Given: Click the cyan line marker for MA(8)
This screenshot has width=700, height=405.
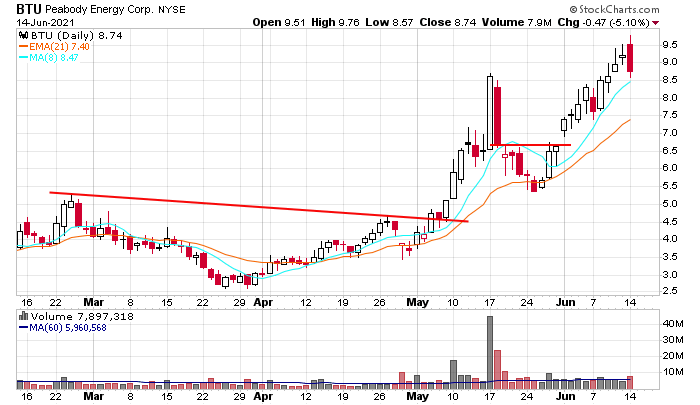Looking at the screenshot, I should pos(24,57).
